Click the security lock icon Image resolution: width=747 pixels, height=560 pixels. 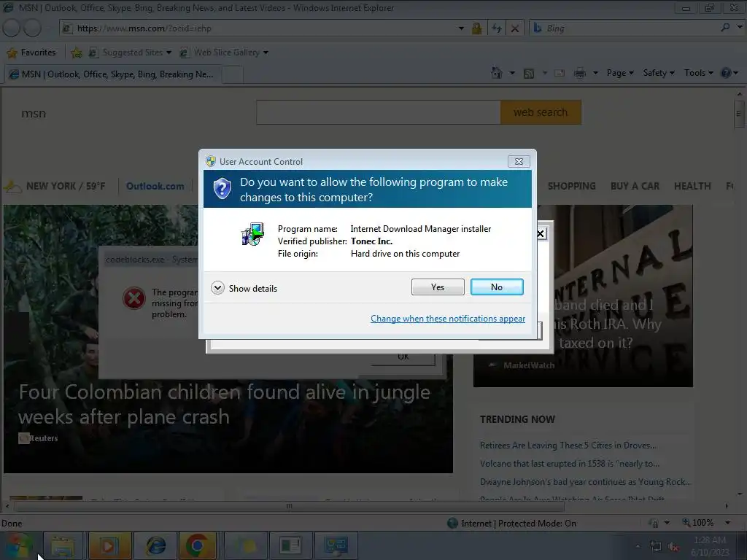476,28
